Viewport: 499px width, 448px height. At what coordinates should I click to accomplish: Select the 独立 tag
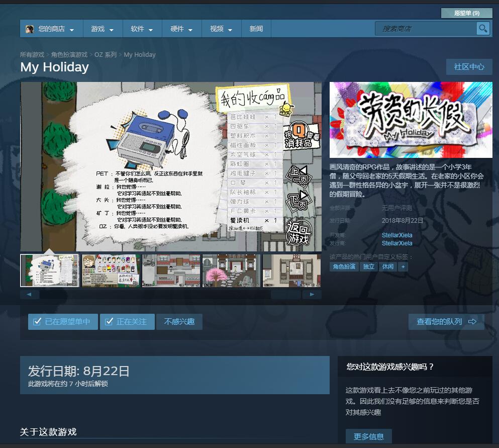coord(368,266)
